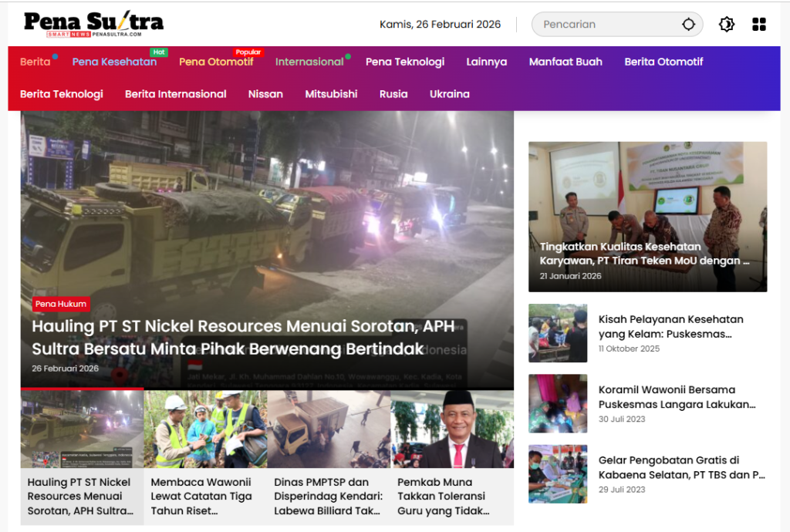The image size is (790, 532).
Task: Click the Kisah Pelayanan Kesehatan article thumbnail
Action: 558,333
